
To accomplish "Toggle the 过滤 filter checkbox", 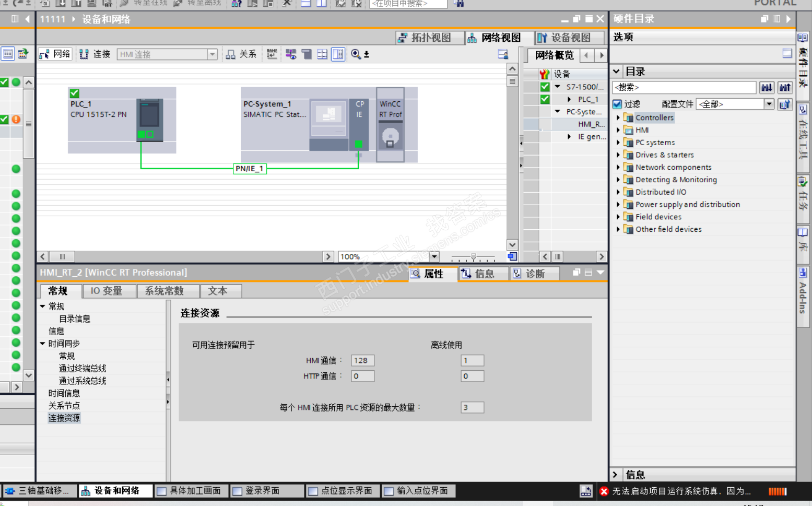I will [617, 104].
